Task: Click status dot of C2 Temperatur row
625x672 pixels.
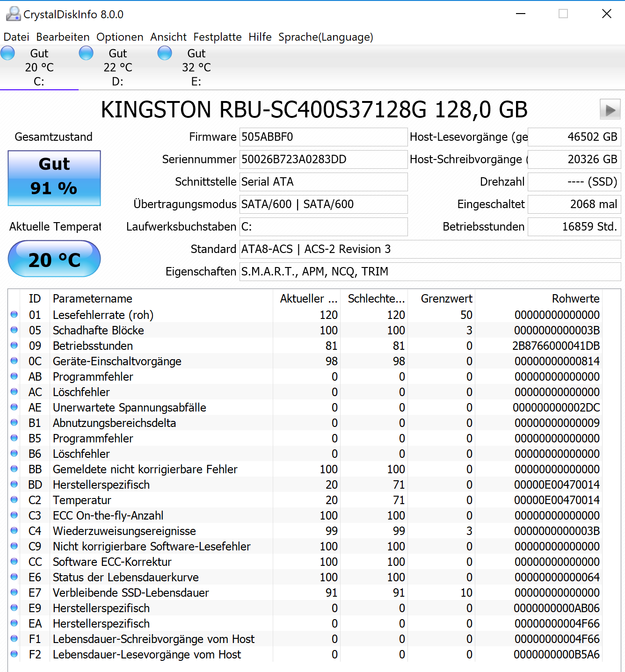Action: click(x=14, y=499)
